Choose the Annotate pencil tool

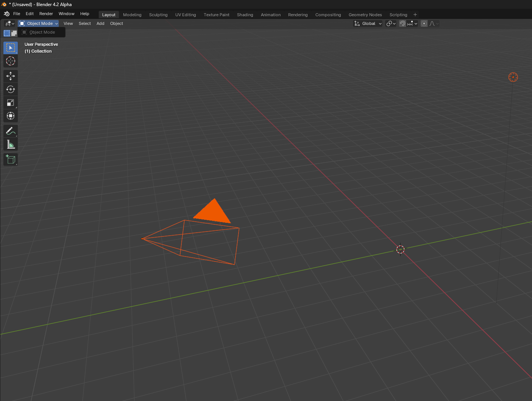(x=11, y=131)
